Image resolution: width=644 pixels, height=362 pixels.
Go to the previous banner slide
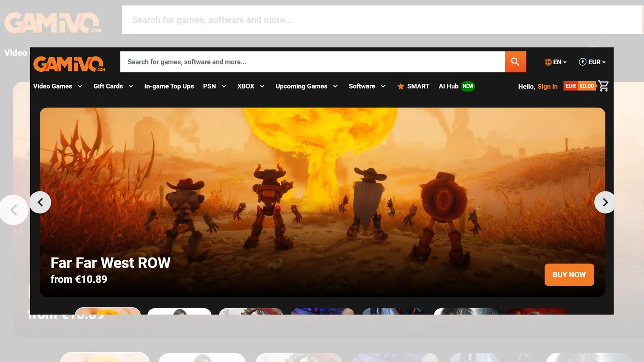40,202
